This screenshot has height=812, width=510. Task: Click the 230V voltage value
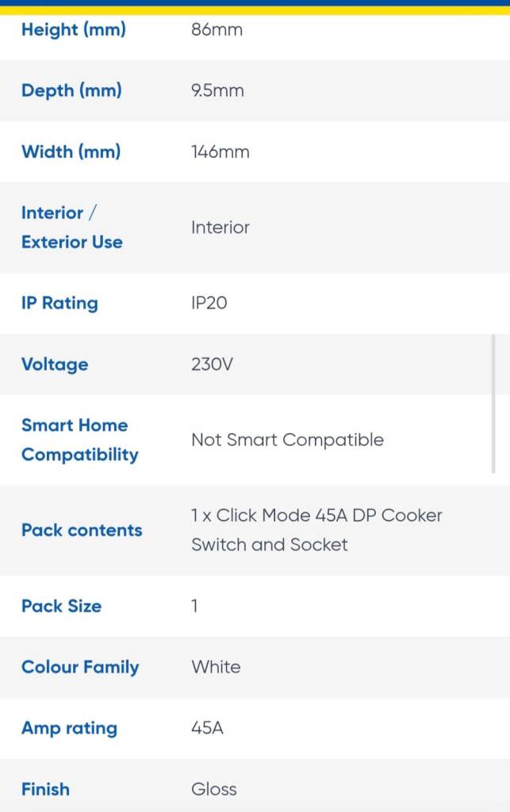213,364
